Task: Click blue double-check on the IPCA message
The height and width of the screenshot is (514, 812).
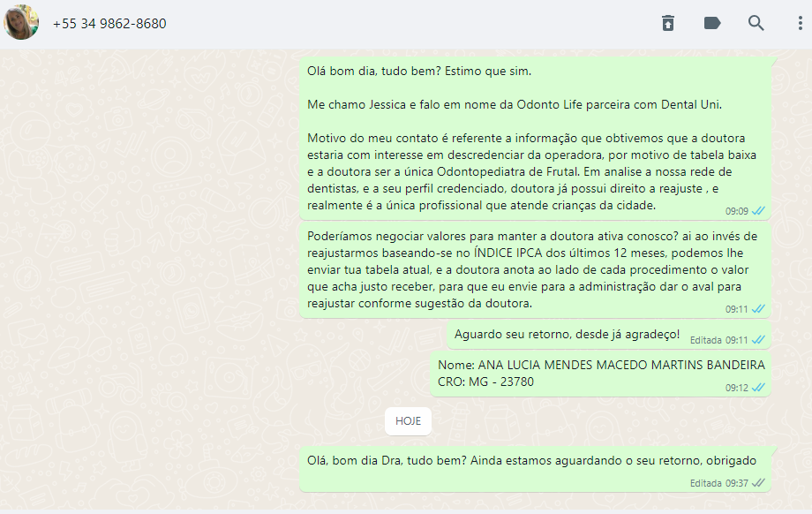Action: click(759, 309)
